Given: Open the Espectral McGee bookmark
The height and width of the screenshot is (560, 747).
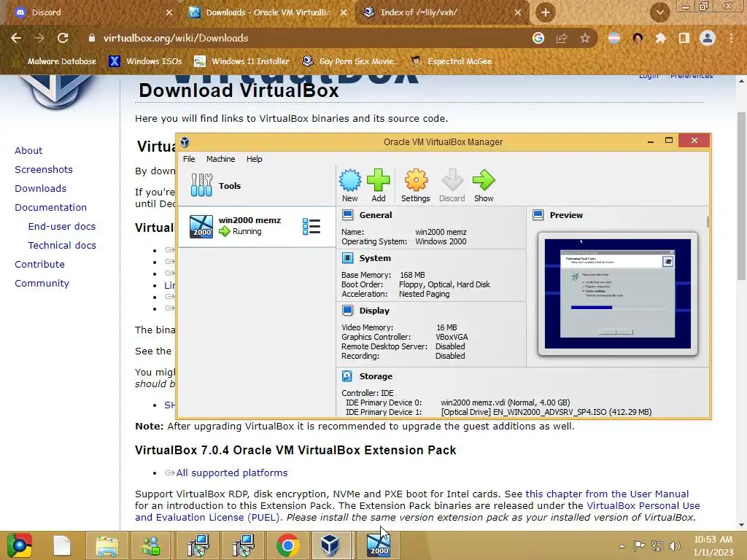Looking at the screenshot, I should point(452,61).
